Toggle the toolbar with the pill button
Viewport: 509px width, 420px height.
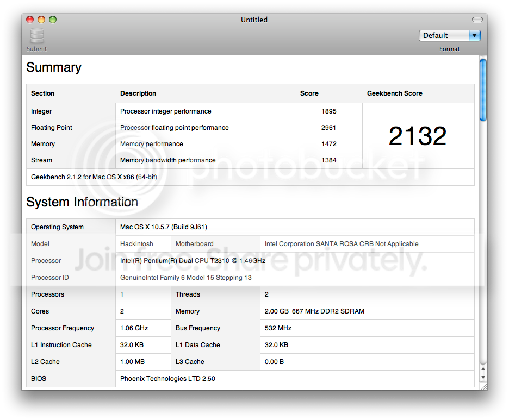click(477, 20)
